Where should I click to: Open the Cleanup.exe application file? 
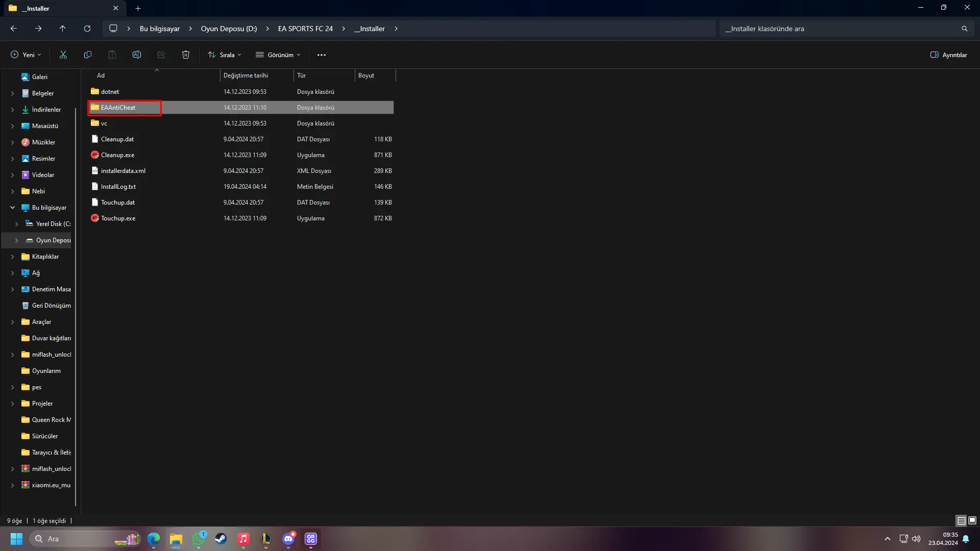pyautogui.click(x=117, y=155)
